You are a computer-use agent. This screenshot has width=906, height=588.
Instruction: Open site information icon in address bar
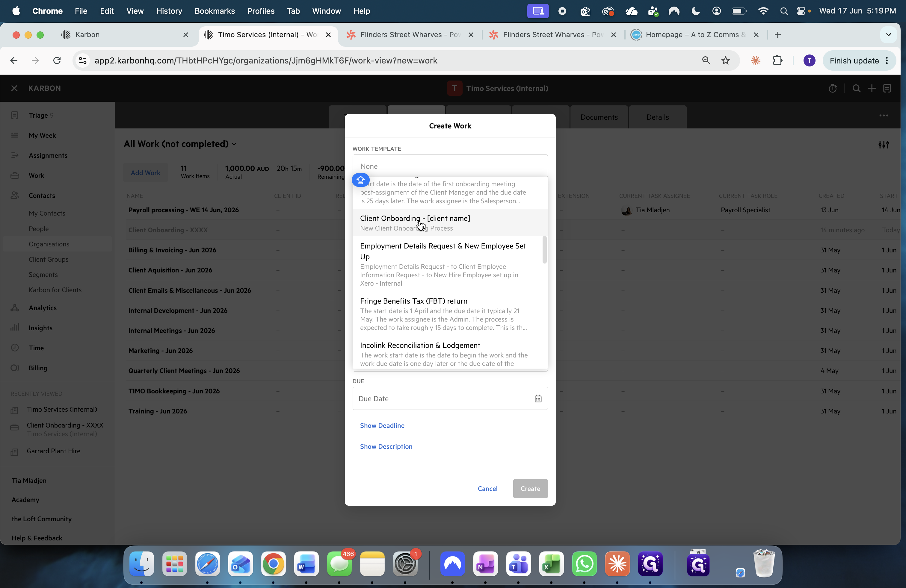click(83, 60)
